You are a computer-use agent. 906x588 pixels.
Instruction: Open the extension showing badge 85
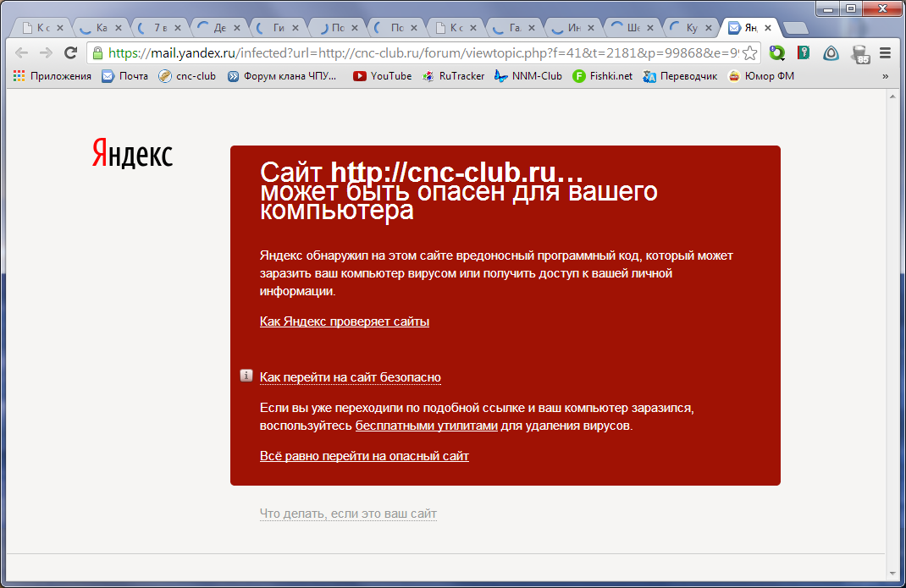(x=860, y=53)
